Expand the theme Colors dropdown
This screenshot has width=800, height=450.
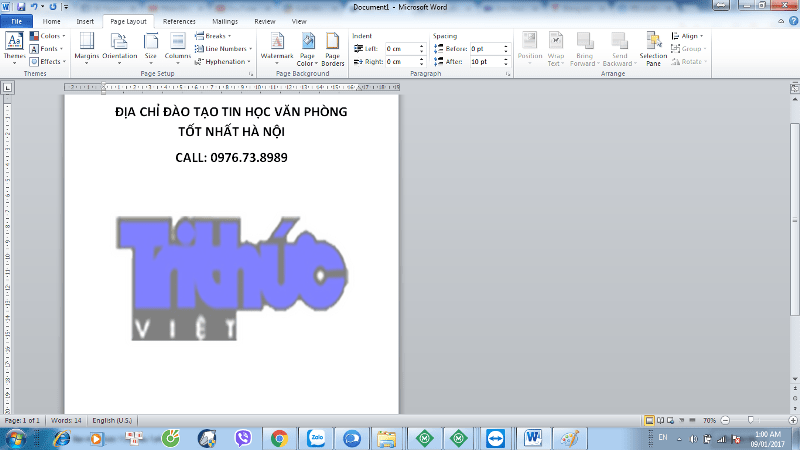[48, 36]
